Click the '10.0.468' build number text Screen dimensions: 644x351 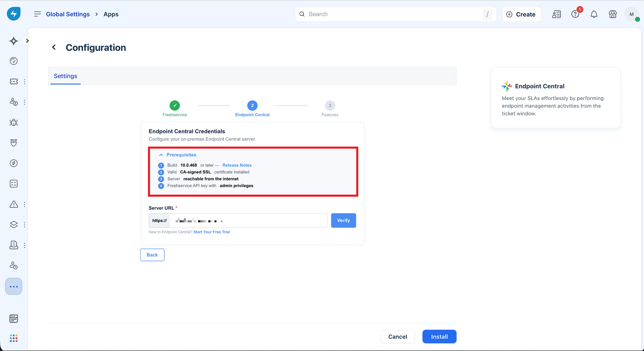(x=189, y=165)
